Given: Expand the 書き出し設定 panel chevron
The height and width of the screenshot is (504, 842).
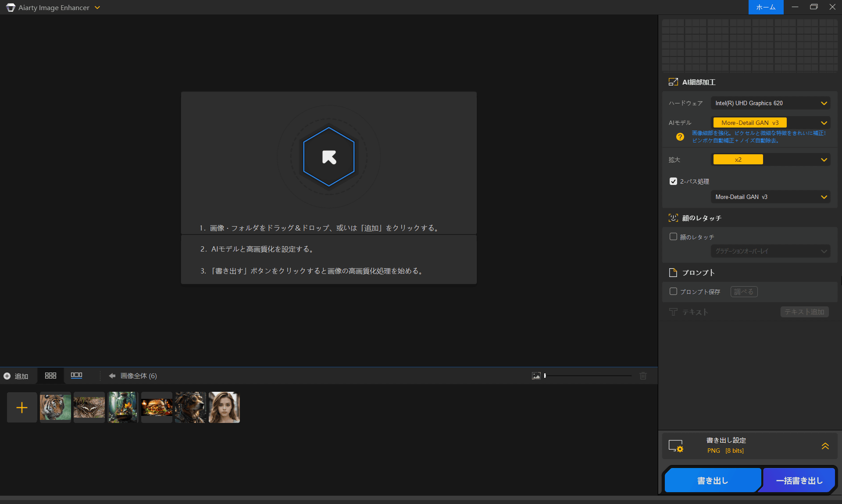Looking at the screenshot, I should 825,446.
